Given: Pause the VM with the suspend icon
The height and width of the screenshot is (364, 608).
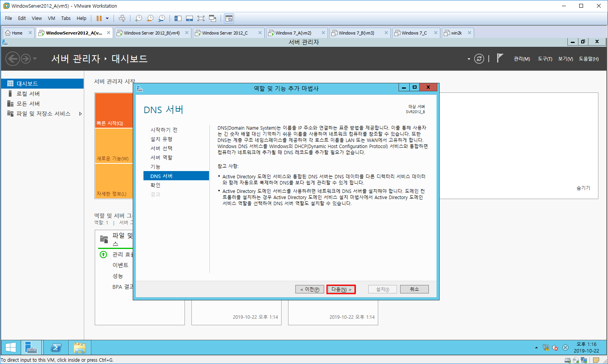Looking at the screenshot, I should (99, 18).
